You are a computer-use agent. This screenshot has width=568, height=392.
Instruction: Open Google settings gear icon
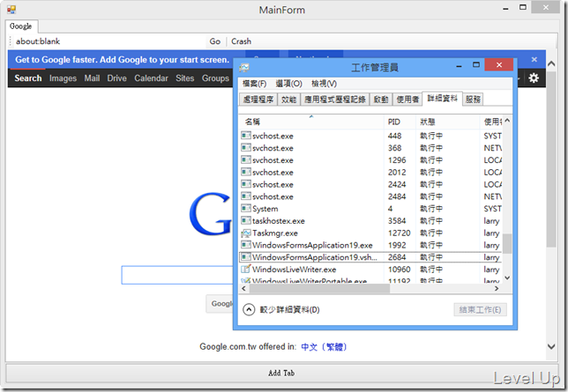pos(534,78)
